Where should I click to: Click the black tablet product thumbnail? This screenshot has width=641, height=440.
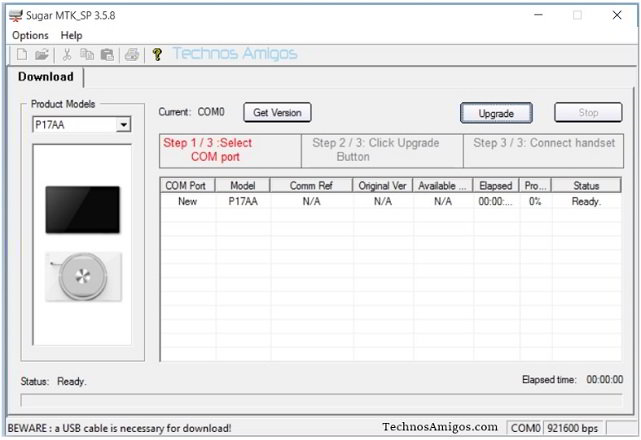click(83, 210)
